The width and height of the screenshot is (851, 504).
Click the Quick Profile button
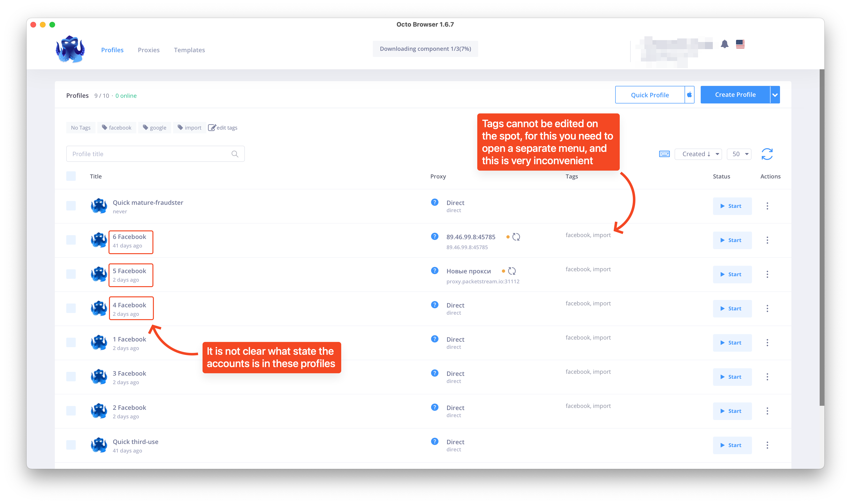pyautogui.click(x=650, y=95)
